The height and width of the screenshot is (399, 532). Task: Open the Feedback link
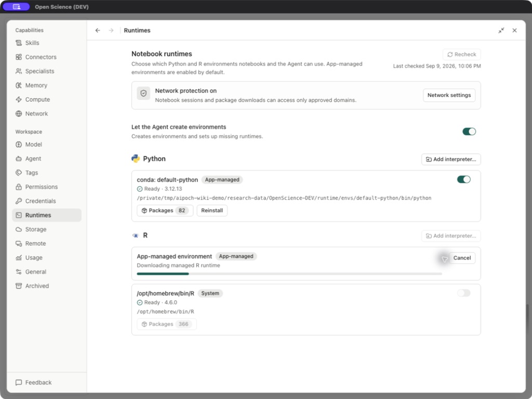[34, 382]
